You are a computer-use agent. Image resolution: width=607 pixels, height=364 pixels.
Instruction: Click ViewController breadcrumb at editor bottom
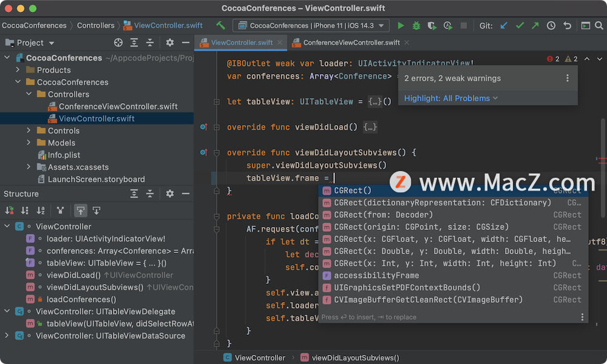254,358
